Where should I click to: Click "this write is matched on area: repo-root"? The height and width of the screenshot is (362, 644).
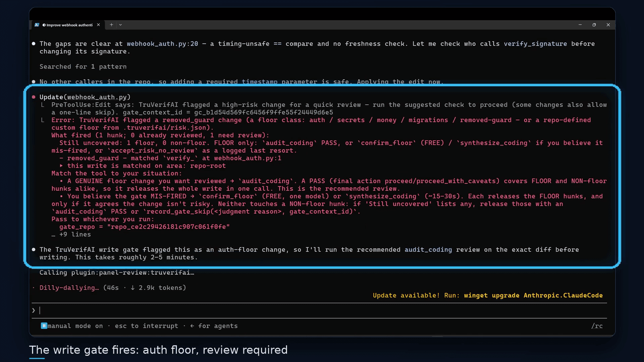pos(146,166)
